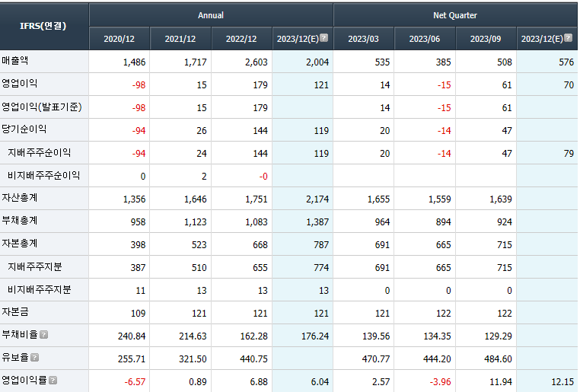
Task: Click the 지배주주지분 value 510
Action: [199, 268]
